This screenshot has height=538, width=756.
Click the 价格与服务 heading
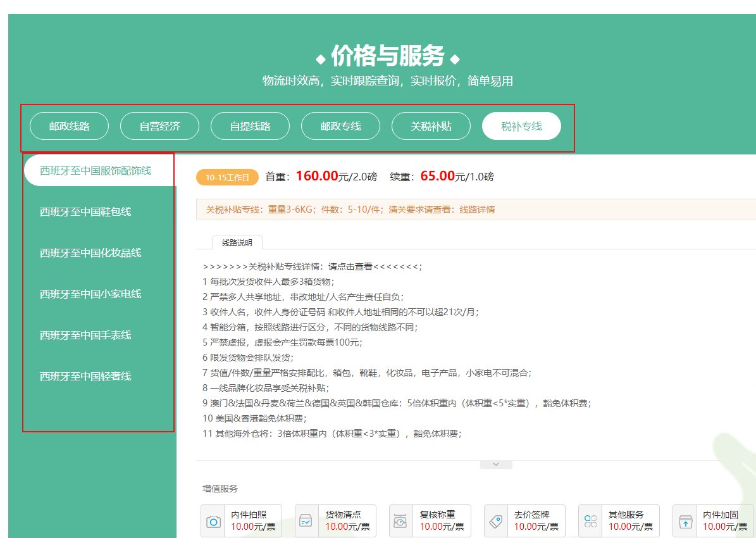tap(388, 56)
